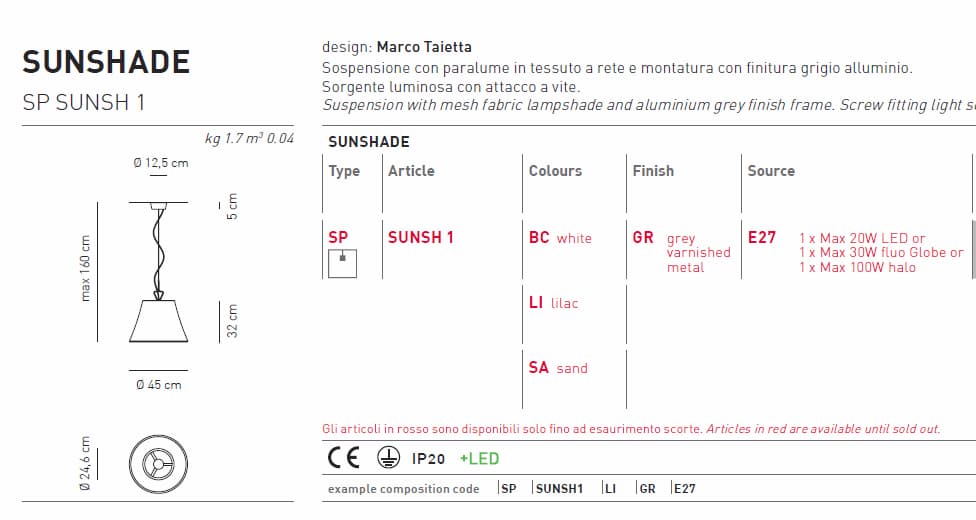Click the lampshade trapezoid in the drawing

(158, 321)
